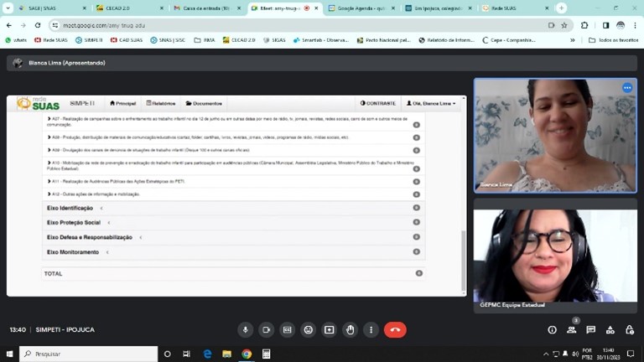Show the participants panel
This screenshot has height=362, width=644.
pos(571,330)
